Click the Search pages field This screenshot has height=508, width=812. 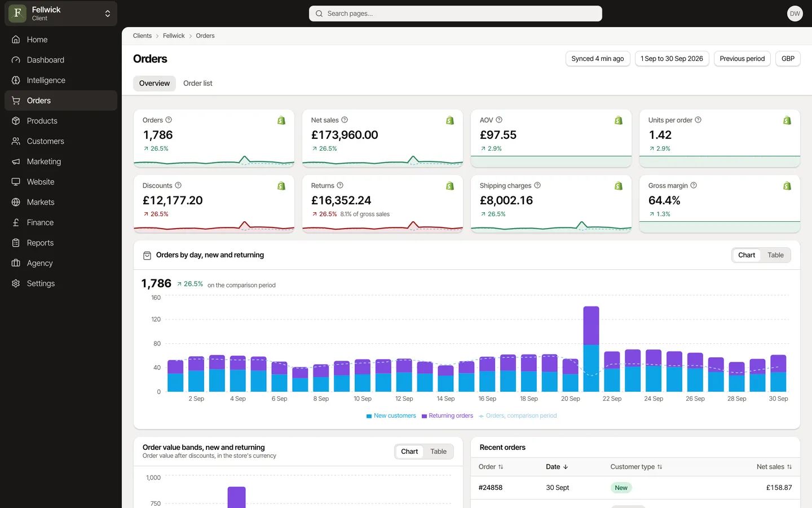pyautogui.click(x=456, y=14)
